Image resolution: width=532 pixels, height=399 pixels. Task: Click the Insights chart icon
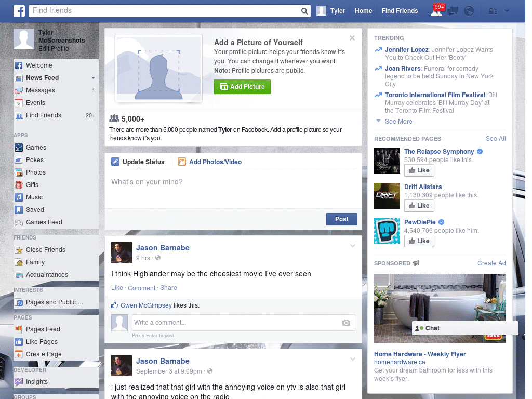(x=19, y=382)
